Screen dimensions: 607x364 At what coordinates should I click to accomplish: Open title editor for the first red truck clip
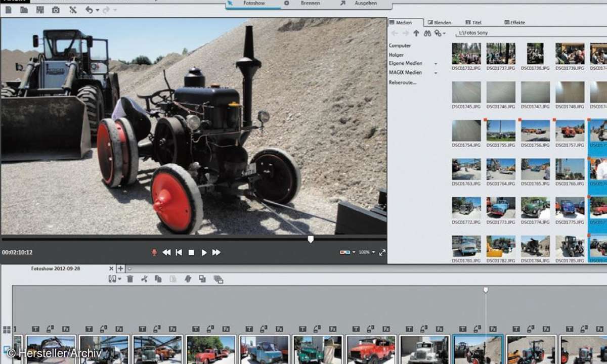[x=196, y=329]
